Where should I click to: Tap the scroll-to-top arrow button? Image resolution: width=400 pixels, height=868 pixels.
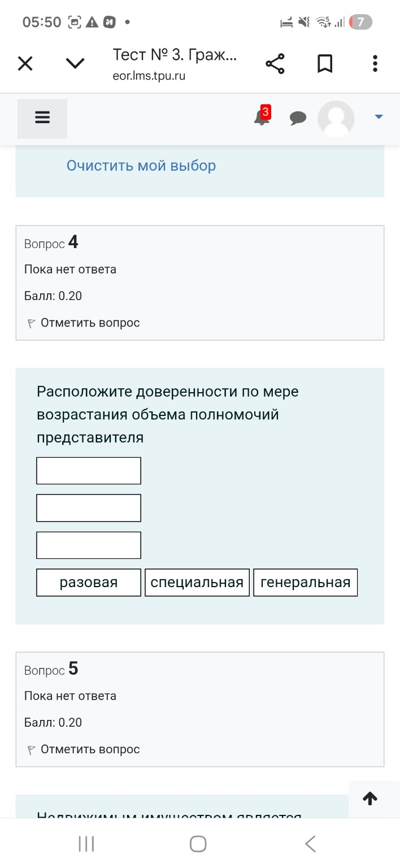[x=371, y=798]
